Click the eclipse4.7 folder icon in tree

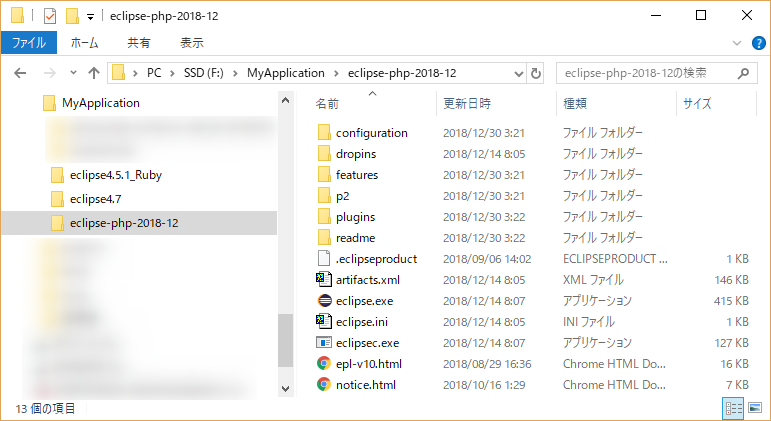click(x=57, y=199)
